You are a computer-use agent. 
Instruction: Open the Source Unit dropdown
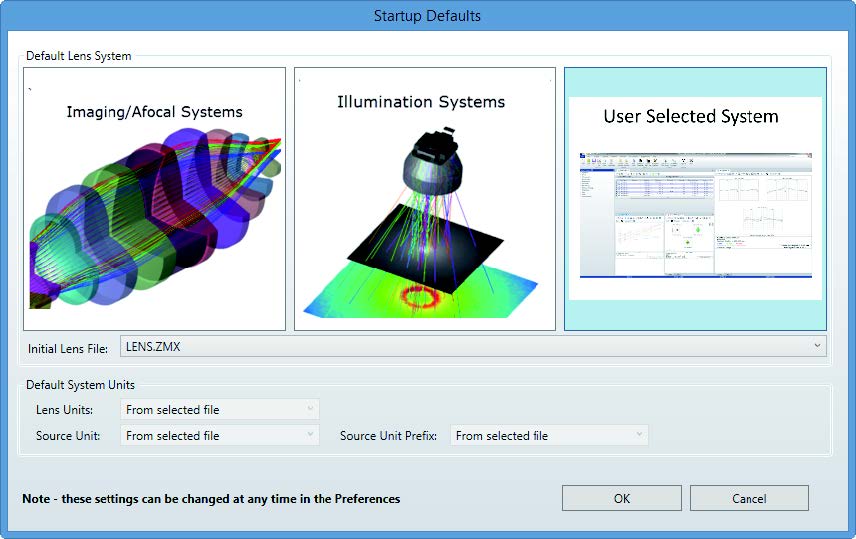click(219, 435)
